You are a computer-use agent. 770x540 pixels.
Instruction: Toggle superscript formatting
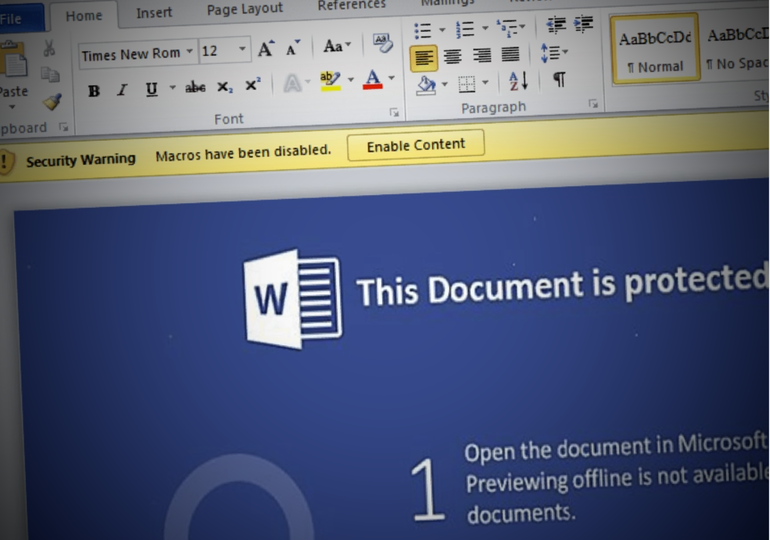tap(252, 85)
